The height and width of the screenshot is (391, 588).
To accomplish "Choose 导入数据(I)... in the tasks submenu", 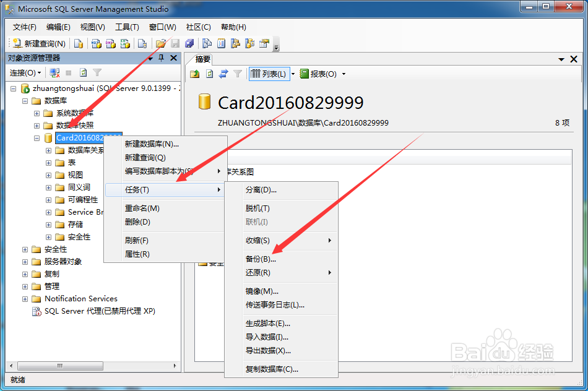I will 281,337.
